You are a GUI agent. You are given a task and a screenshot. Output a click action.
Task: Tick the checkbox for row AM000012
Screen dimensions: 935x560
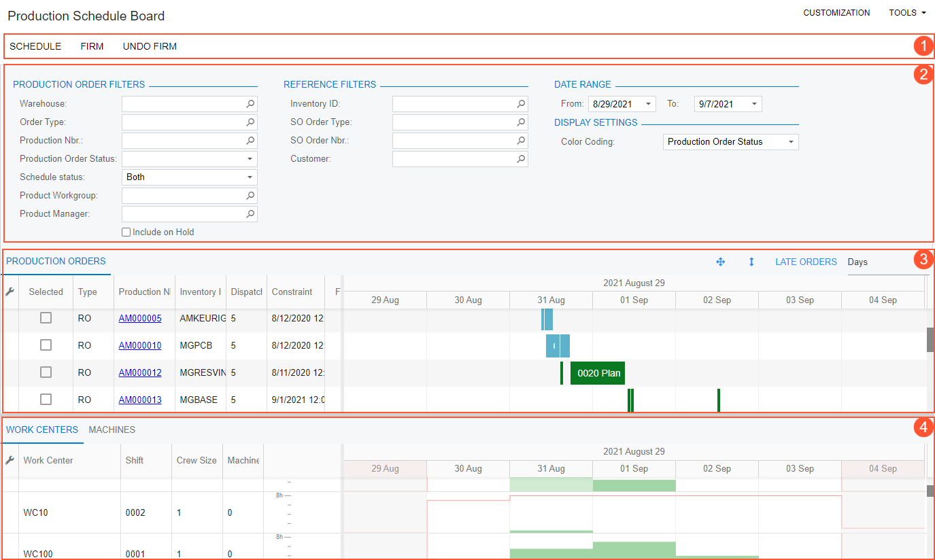(x=46, y=372)
